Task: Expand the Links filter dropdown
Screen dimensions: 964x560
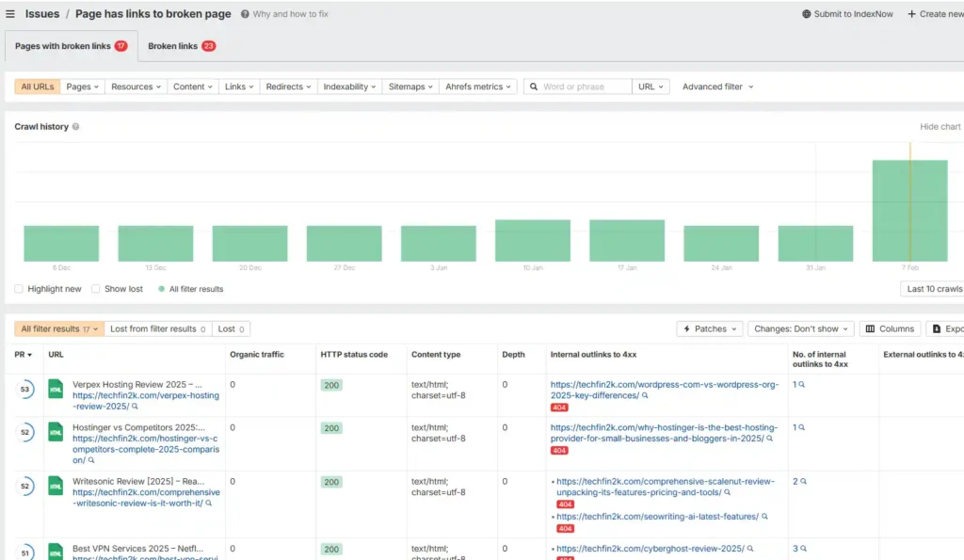Action: click(239, 87)
